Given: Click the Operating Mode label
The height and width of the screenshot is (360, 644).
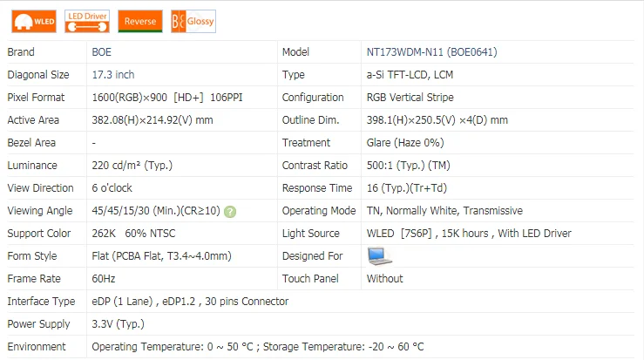Looking at the screenshot, I should tap(319, 211).
